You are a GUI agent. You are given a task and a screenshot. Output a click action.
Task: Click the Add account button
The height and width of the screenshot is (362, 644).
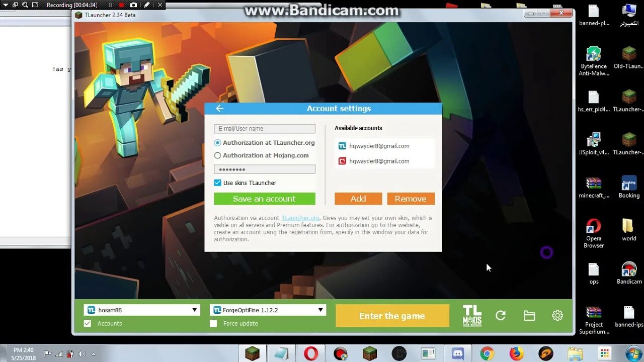pyautogui.click(x=358, y=199)
